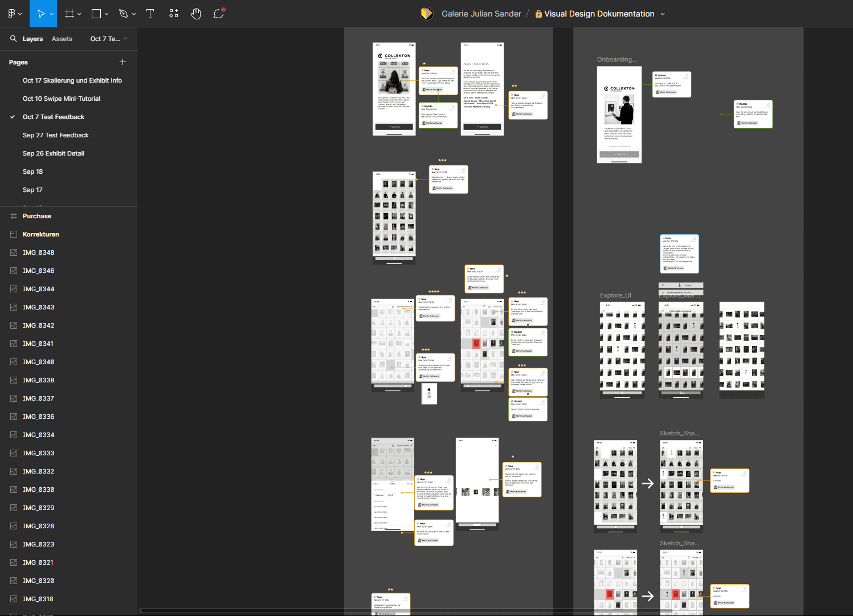
Task: Open the Resources panel
Action: pyautogui.click(x=173, y=13)
